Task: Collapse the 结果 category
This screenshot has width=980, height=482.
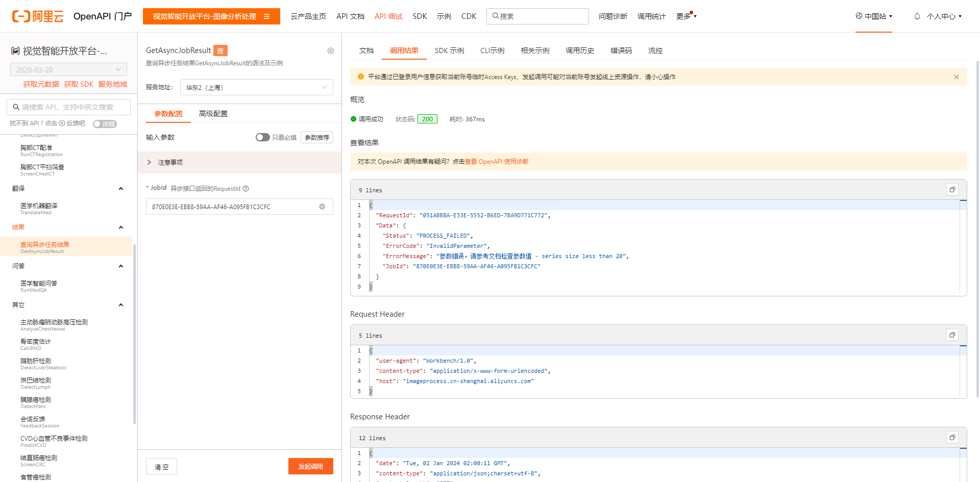Action: tap(121, 227)
